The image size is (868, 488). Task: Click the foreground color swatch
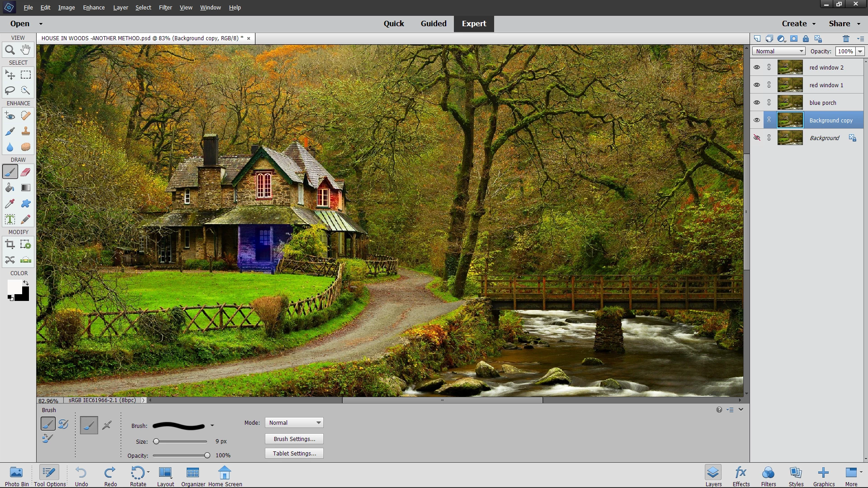[14, 286]
